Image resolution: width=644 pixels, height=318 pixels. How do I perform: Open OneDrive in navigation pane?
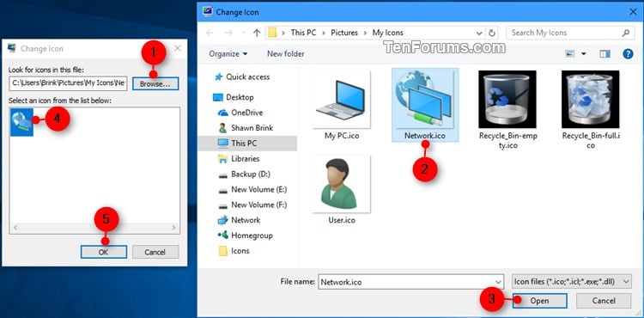[246, 113]
